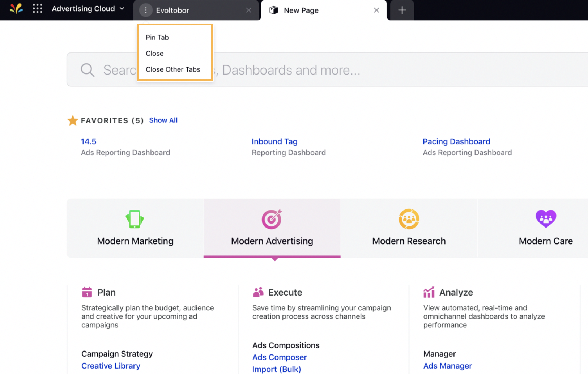This screenshot has width=588, height=374.
Task: Click the Favorites star icon
Action: point(73,120)
